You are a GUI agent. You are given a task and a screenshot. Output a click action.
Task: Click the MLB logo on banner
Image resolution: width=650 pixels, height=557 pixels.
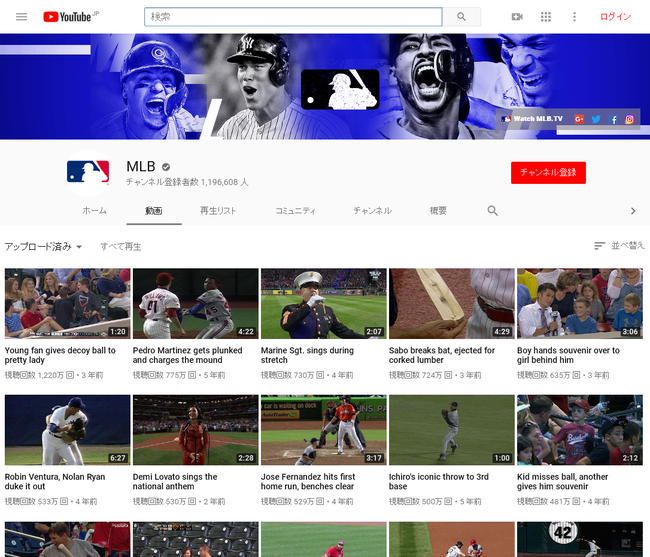(x=340, y=90)
